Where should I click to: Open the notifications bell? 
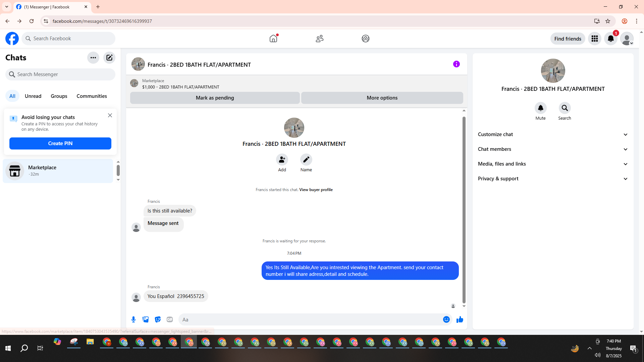pyautogui.click(x=611, y=39)
